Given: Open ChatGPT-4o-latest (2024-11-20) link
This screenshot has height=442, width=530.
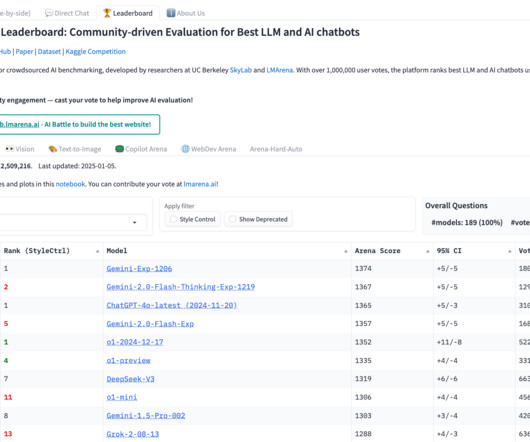Looking at the screenshot, I should point(172,305).
